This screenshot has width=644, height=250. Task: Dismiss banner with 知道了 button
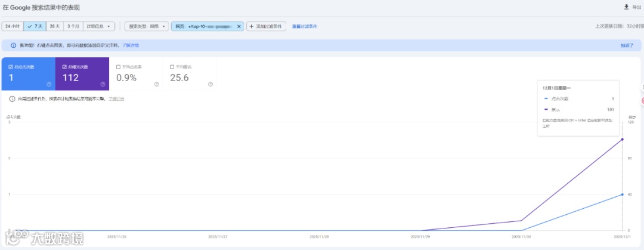point(627,45)
